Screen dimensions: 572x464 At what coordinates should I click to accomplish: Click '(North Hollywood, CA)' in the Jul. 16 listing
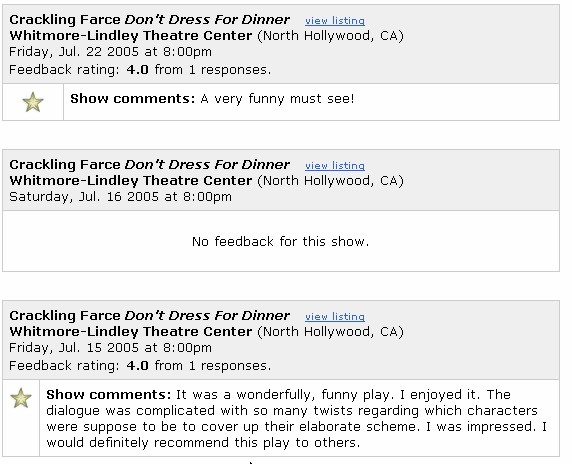coord(331,181)
